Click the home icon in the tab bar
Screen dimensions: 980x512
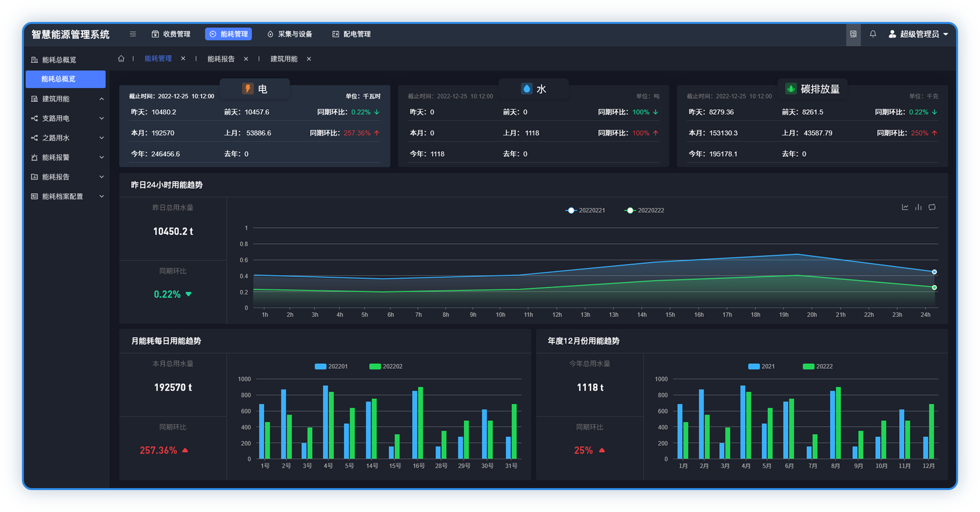pyautogui.click(x=121, y=59)
